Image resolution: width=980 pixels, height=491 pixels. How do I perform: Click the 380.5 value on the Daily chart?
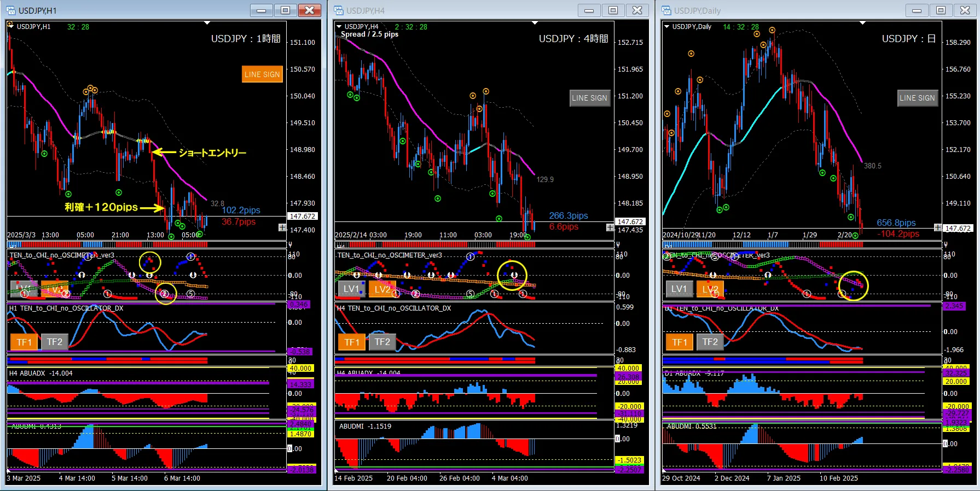pyautogui.click(x=873, y=166)
